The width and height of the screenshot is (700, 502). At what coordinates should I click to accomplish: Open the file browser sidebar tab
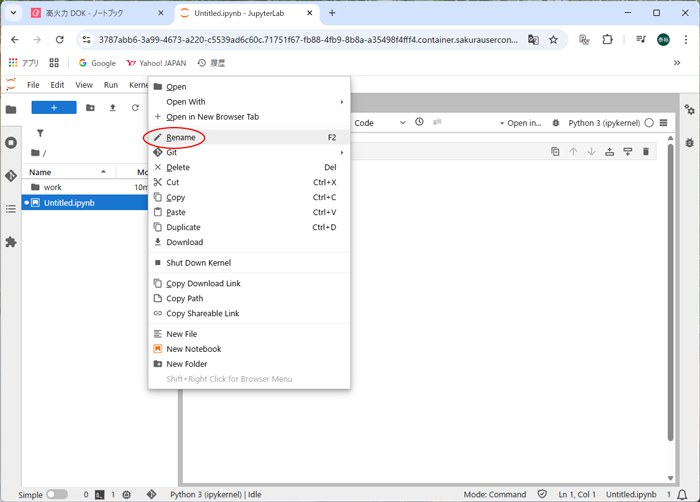tap(11, 109)
